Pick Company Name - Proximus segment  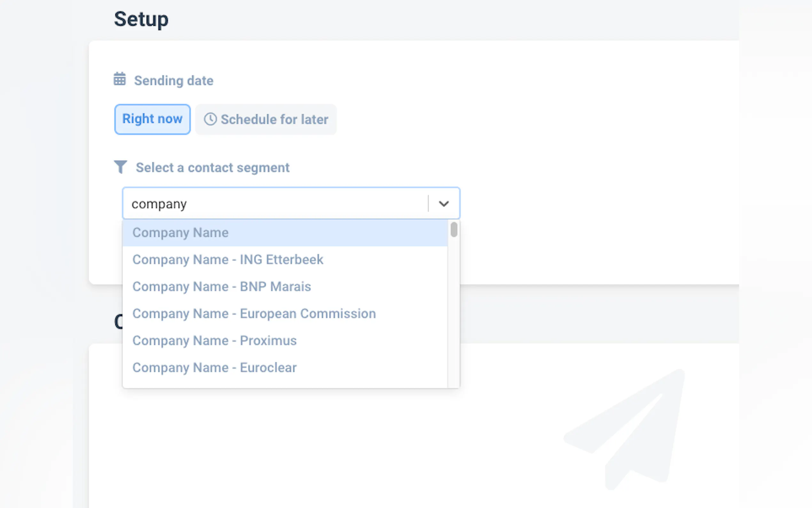point(214,341)
